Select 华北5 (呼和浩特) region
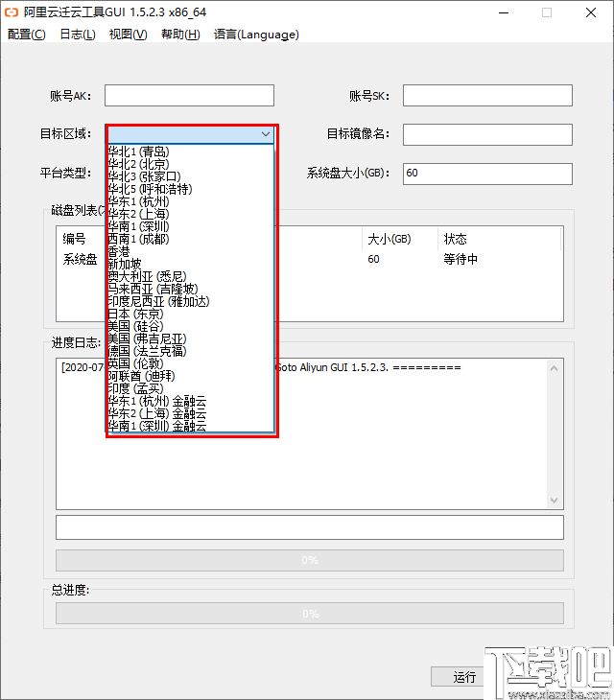Viewport: 614px width, 700px height. (190, 189)
